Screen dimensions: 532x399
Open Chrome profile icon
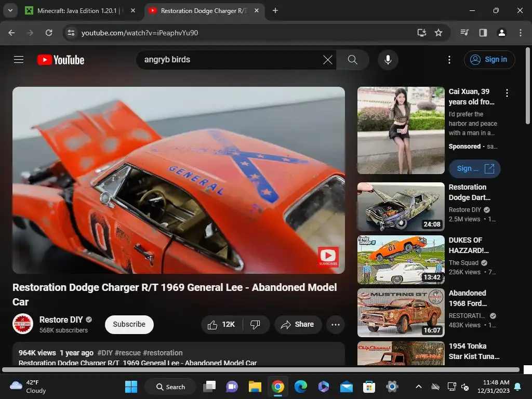(502, 33)
